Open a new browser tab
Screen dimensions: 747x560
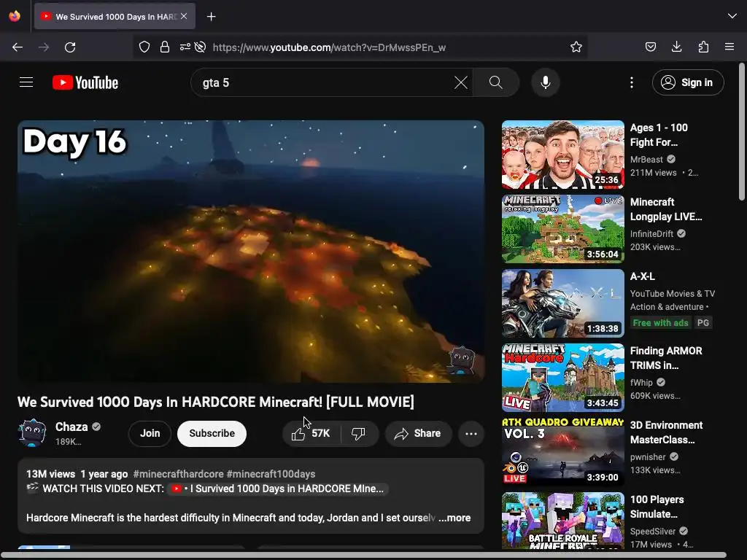(x=212, y=17)
